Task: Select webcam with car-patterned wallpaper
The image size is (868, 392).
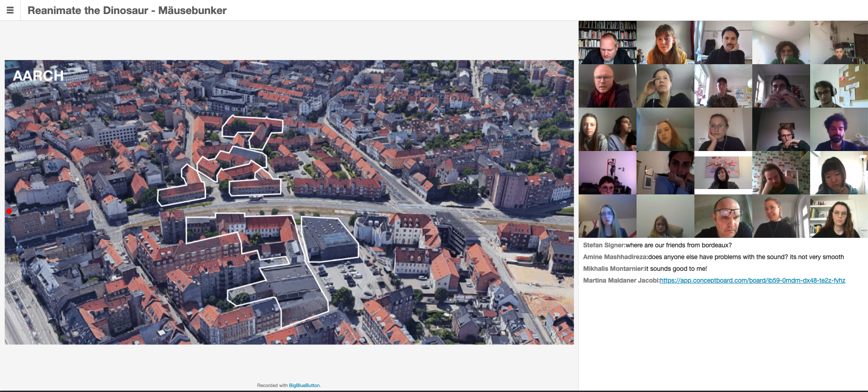Action: [781, 173]
